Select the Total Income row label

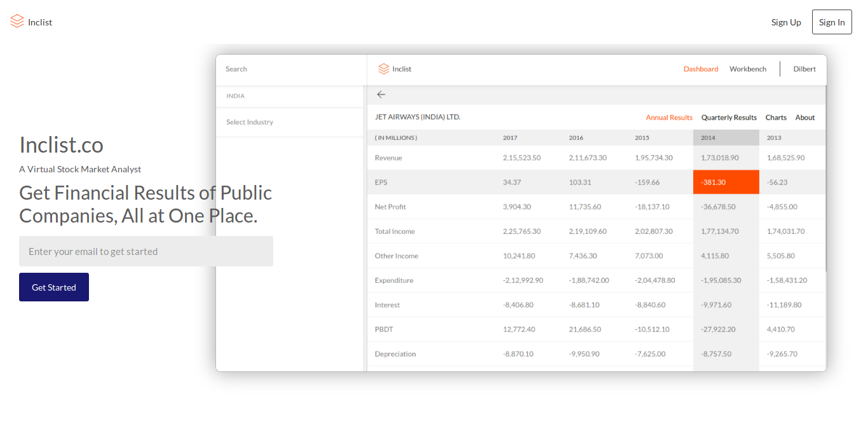click(x=395, y=231)
